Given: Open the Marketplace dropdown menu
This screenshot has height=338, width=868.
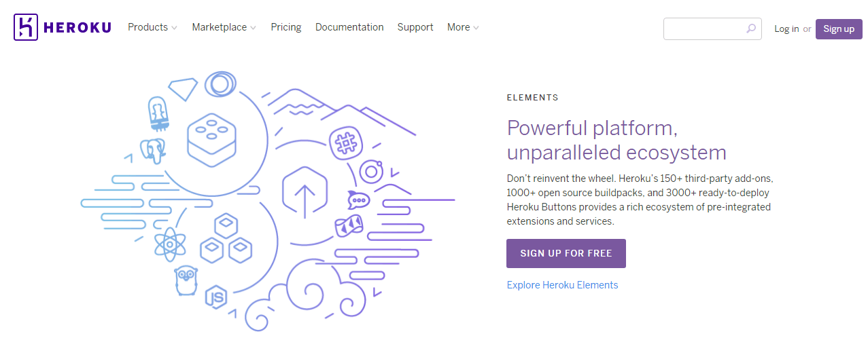Looking at the screenshot, I should [x=224, y=28].
